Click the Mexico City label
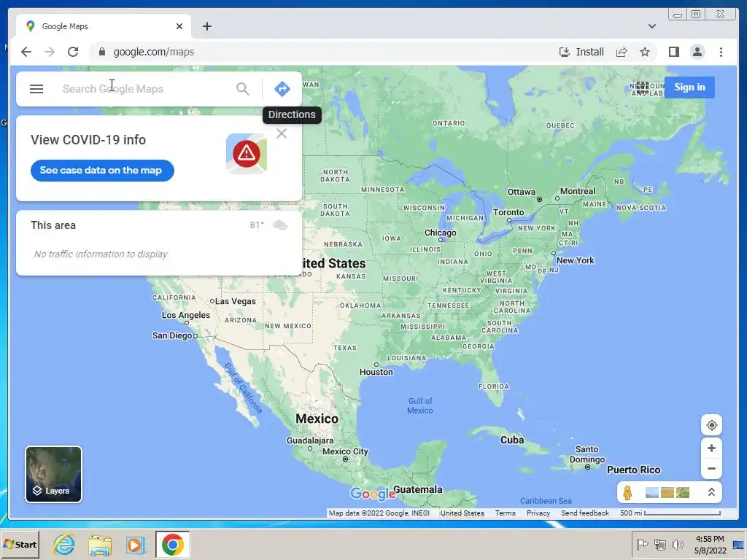 tap(345, 451)
